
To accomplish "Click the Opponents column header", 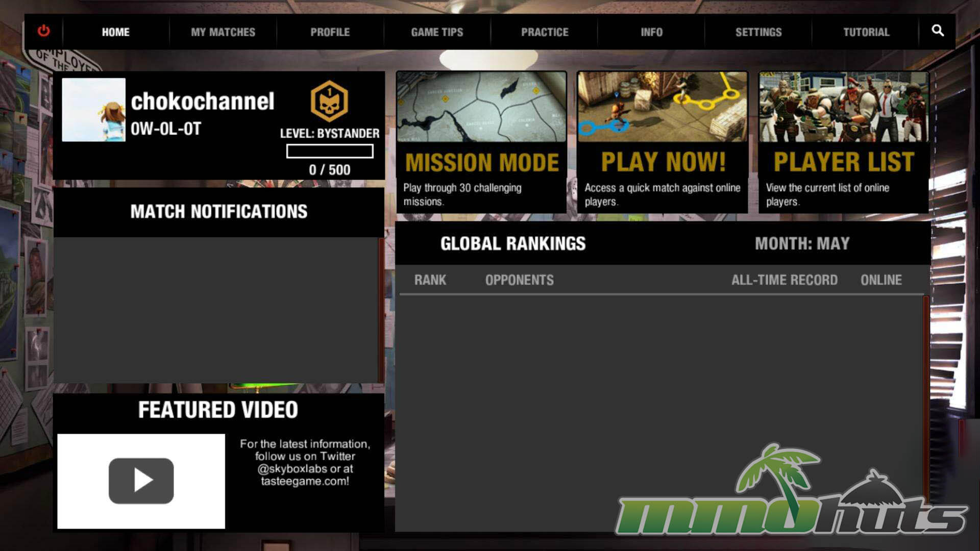I will pyautogui.click(x=519, y=280).
